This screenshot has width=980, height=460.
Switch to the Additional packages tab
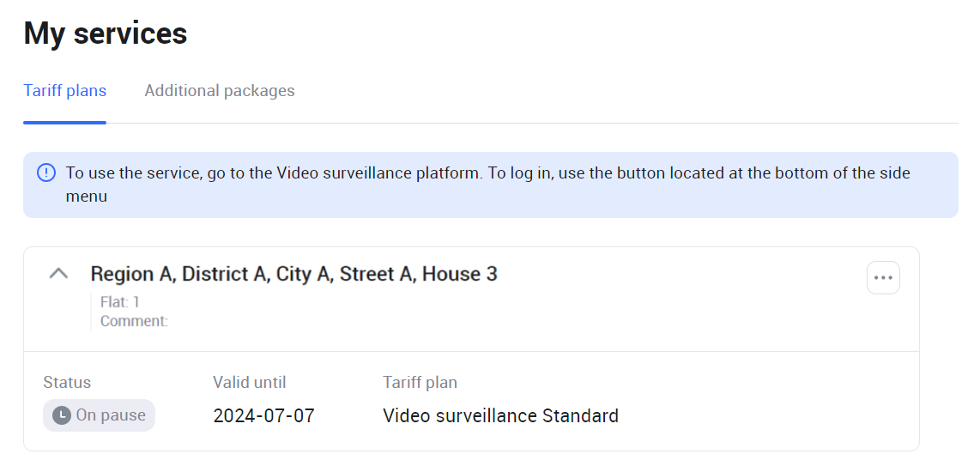(x=219, y=91)
